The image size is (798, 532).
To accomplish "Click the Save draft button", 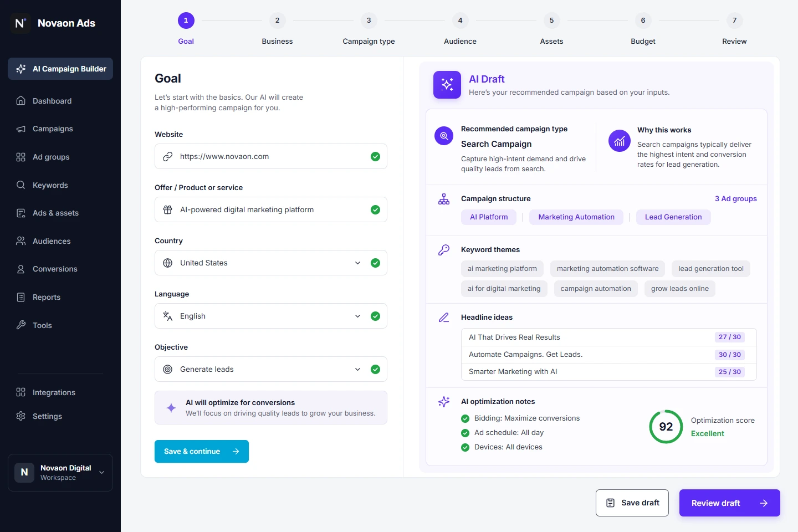I will (x=632, y=503).
